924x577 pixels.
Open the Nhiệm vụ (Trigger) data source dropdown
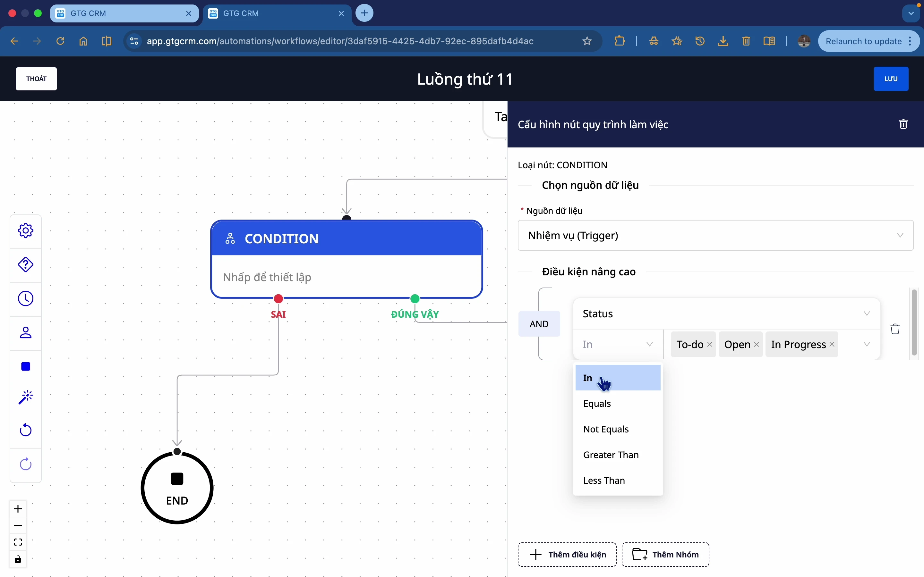(x=715, y=236)
